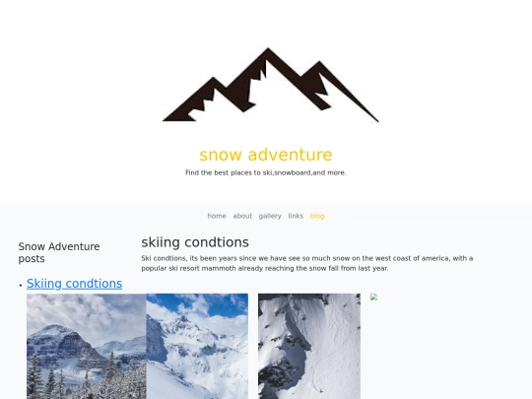Go to the about page

point(242,216)
